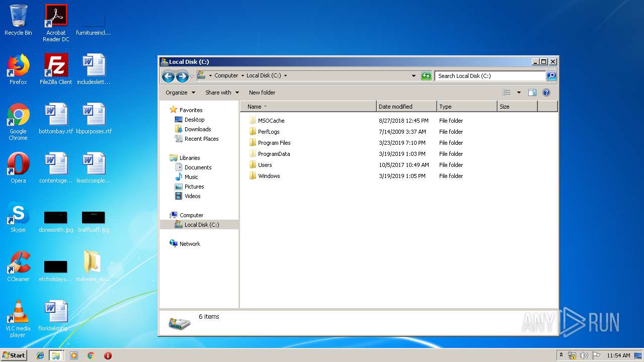Launch Acrobat Reader DC shortcut
The image size is (644, 362).
56,23
